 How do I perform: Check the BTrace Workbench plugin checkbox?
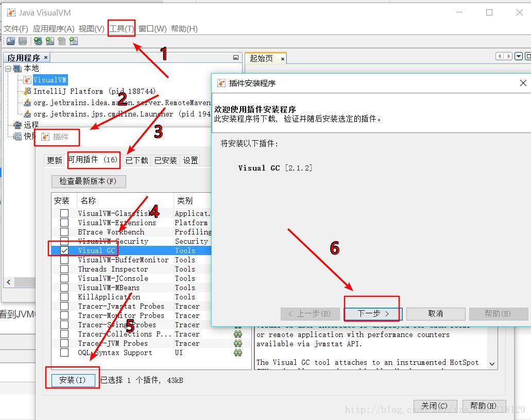click(64, 232)
